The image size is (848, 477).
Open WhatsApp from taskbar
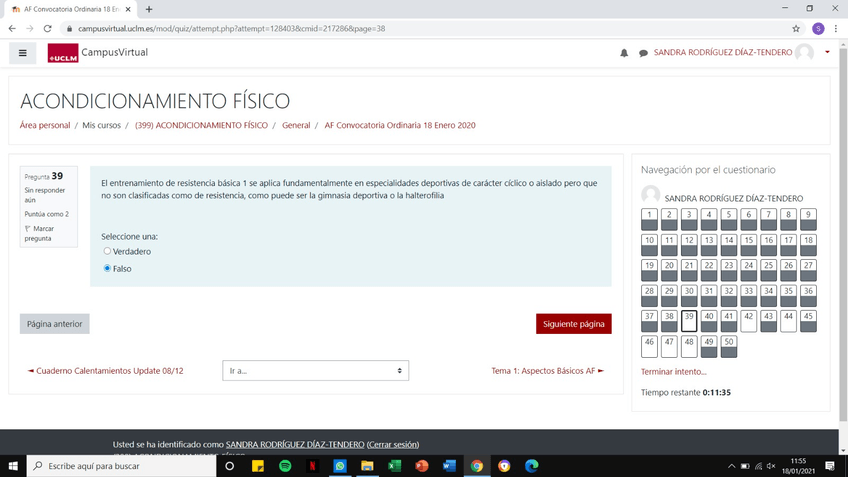pos(340,466)
